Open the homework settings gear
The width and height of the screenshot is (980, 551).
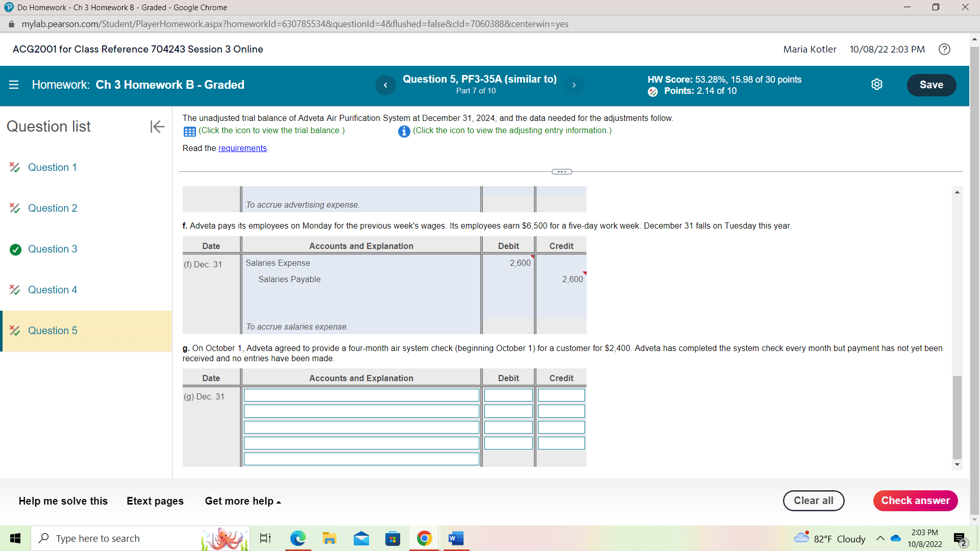(x=877, y=84)
